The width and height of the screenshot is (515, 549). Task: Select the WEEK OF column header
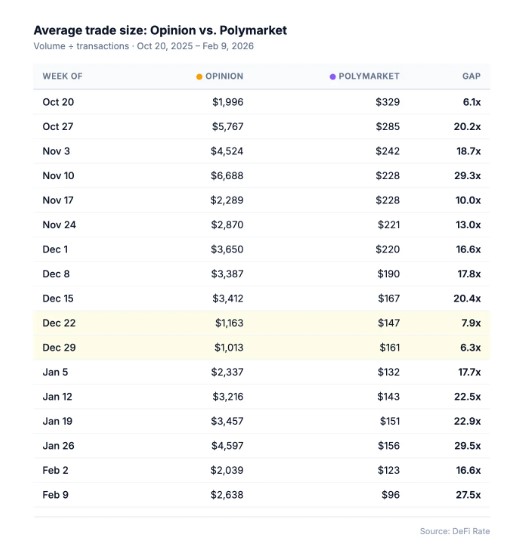(62, 76)
